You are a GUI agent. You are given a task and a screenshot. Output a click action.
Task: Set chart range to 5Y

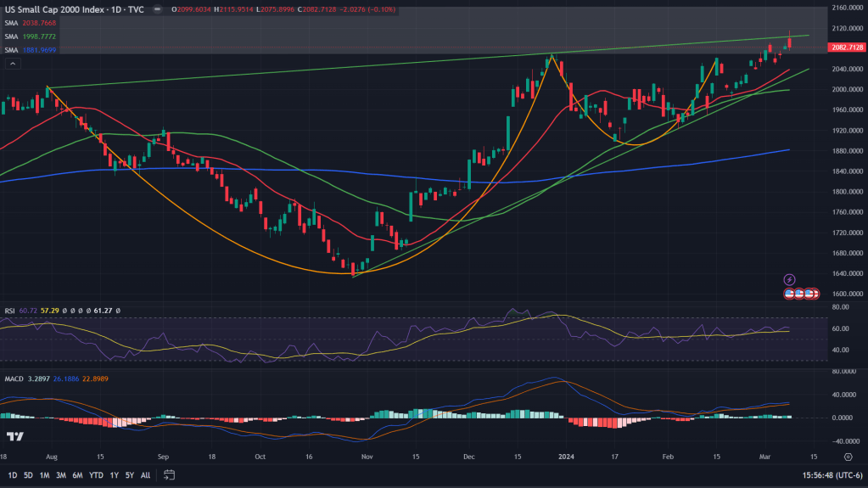129,474
